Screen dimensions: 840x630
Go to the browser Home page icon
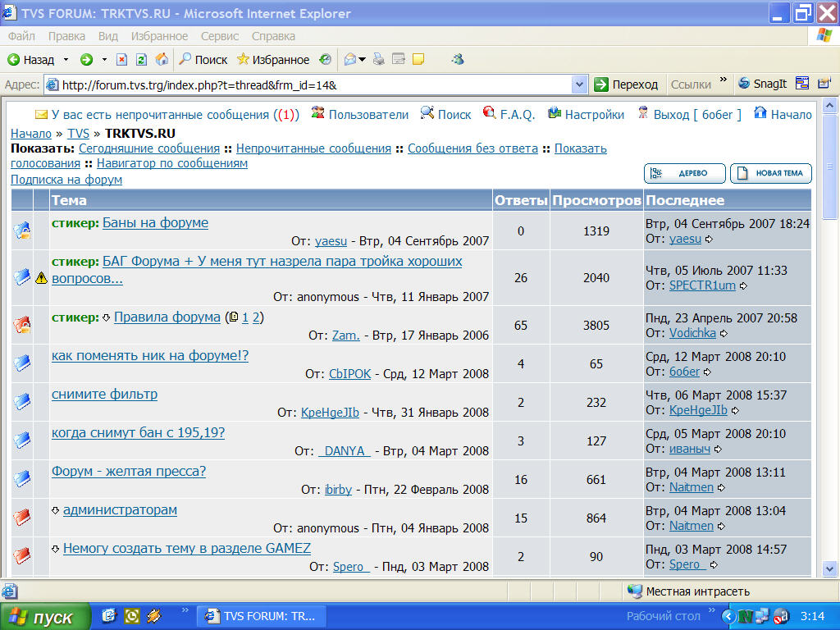(x=162, y=60)
